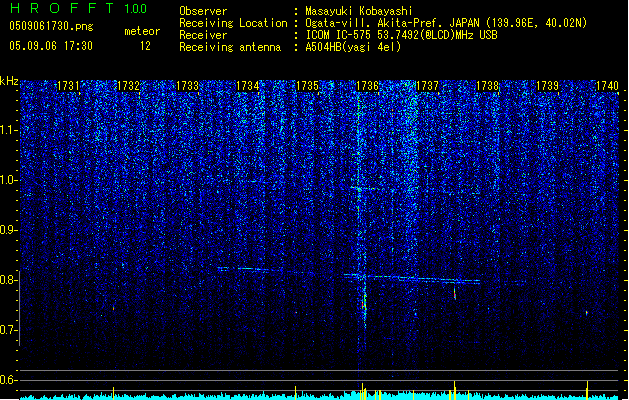Click the Receiving antenna label
The width and height of the screenshot is (629, 400).
click(230, 47)
